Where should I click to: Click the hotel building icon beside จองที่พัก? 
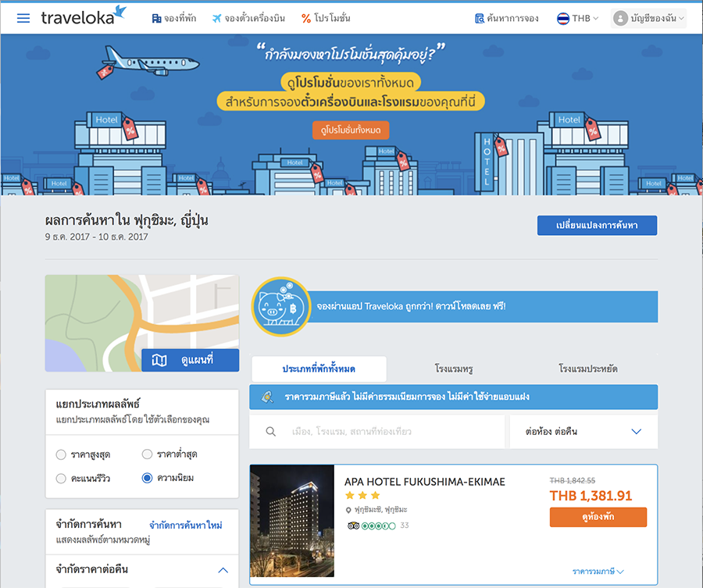click(156, 19)
